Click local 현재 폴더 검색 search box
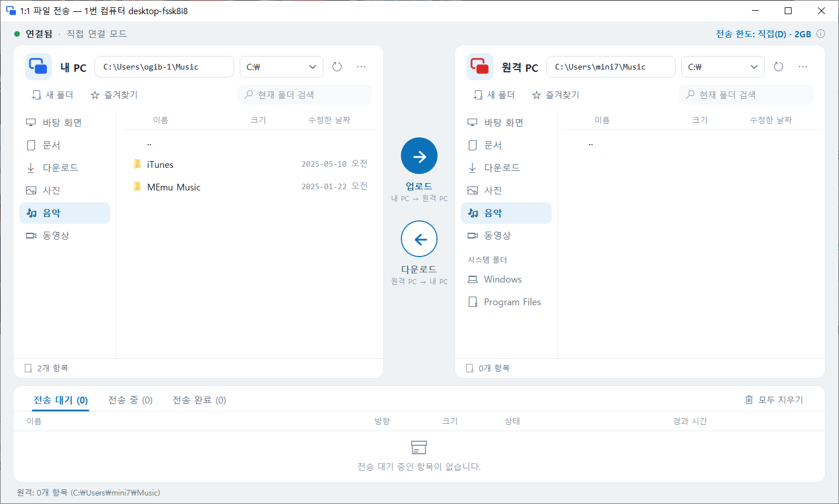 305,95
